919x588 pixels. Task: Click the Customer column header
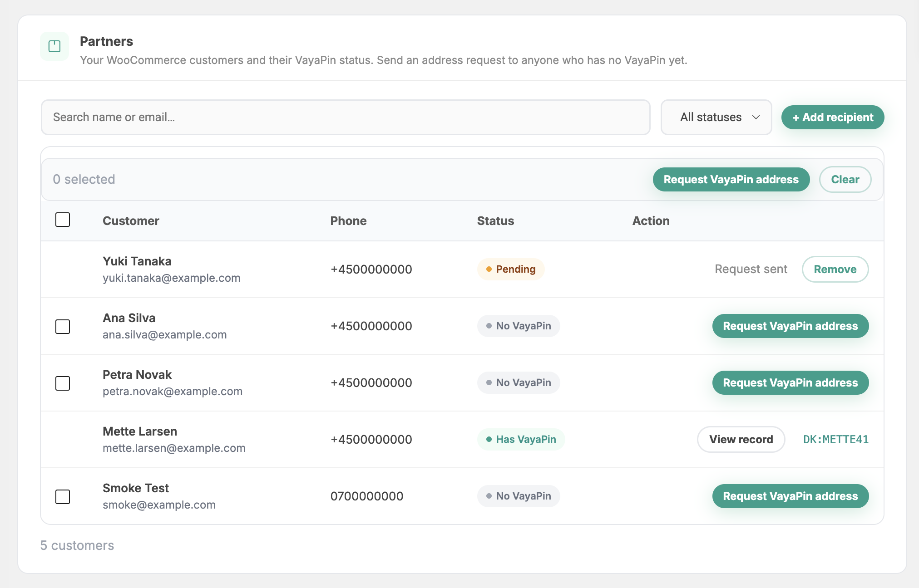[x=131, y=221]
